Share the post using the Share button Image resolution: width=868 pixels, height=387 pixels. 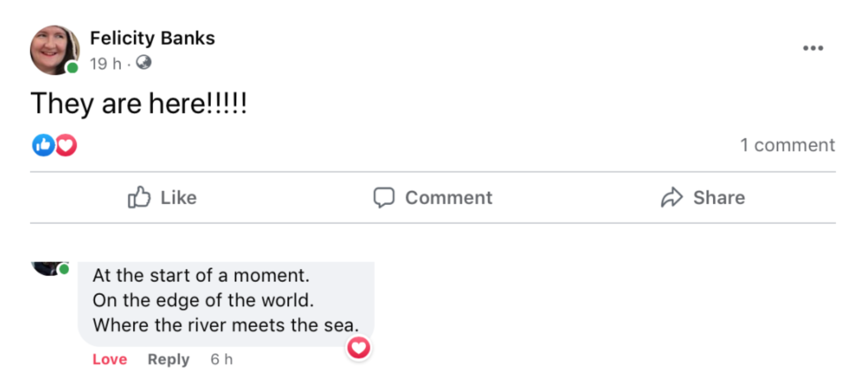tap(703, 198)
